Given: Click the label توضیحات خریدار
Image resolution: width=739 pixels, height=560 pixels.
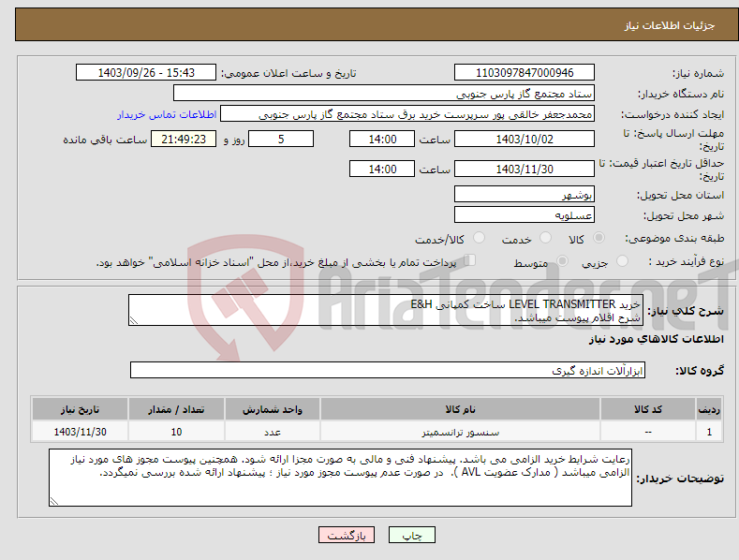Looking at the screenshot, I should point(680,479).
